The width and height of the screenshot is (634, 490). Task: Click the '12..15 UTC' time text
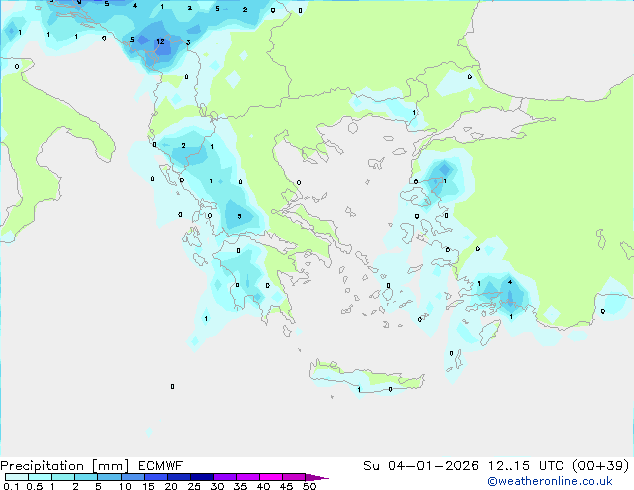(x=526, y=466)
